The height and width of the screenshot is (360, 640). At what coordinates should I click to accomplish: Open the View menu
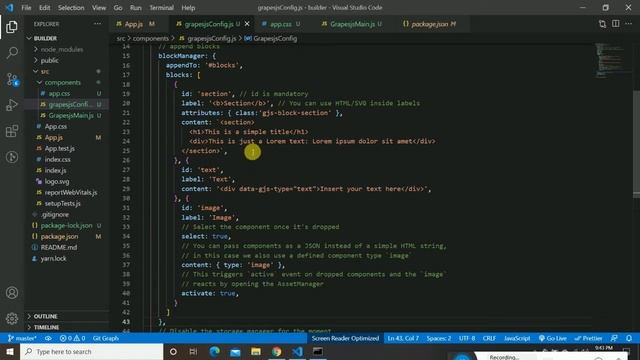(99, 8)
